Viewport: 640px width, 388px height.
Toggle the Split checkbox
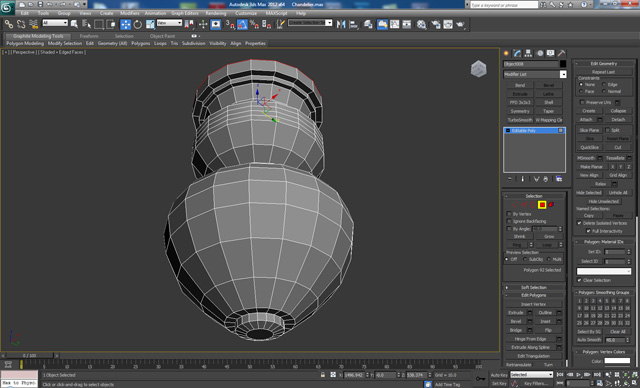[x=607, y=130]
